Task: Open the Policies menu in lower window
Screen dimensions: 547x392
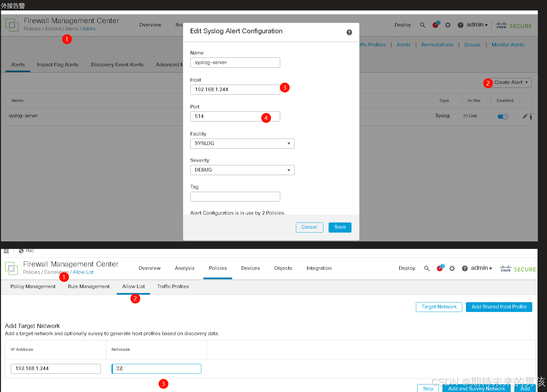Action: click(x=218, y=268)
